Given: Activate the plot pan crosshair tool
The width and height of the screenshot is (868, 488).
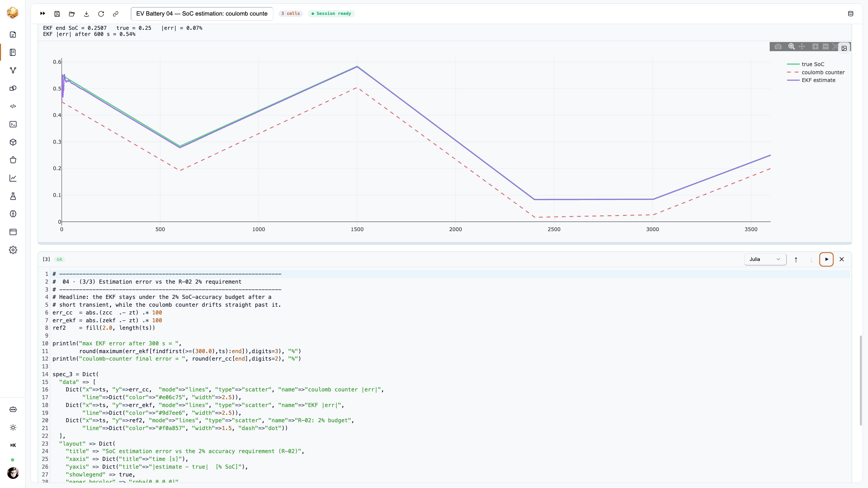Looking at the screenshot, I should tap(802, 47).
